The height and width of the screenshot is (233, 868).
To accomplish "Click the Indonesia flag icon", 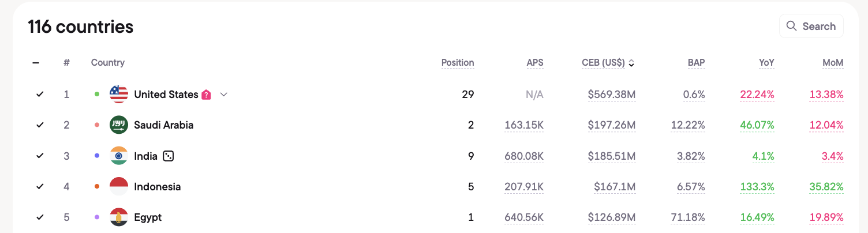I will [x=119, y=186].
